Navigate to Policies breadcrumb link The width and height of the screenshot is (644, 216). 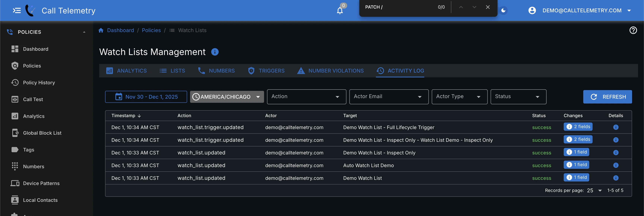pyautogui.click(x=151, y=30)
